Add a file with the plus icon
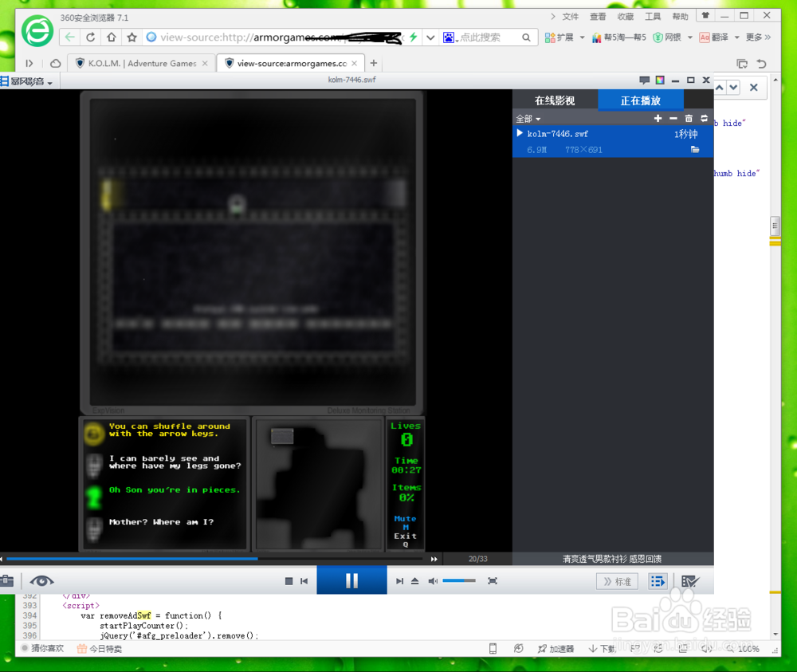Viewport: 797px width, 672px height. click(658, 119)
